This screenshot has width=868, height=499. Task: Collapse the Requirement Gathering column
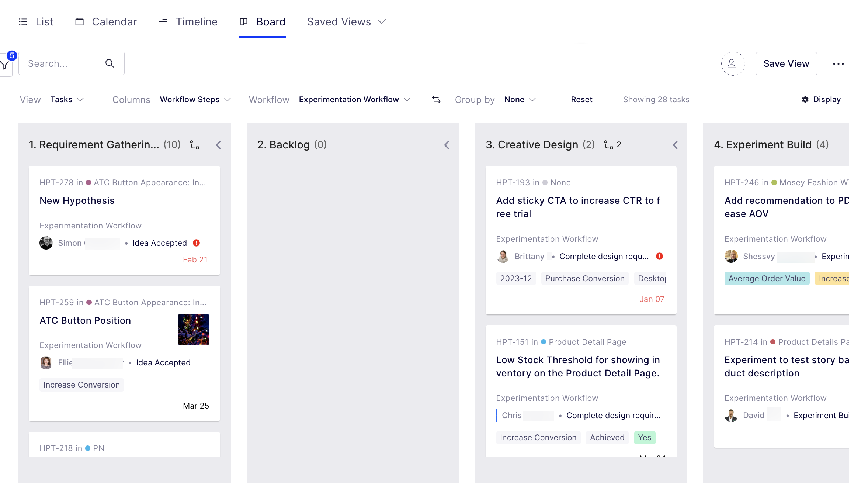[218, 145]
